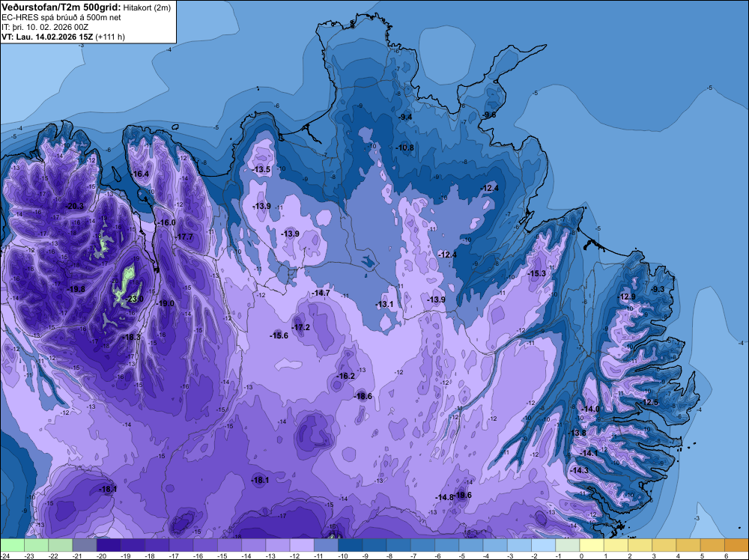Select the -14.7 temperature value
Screen dimensions: 749x560
coord(321,293)
